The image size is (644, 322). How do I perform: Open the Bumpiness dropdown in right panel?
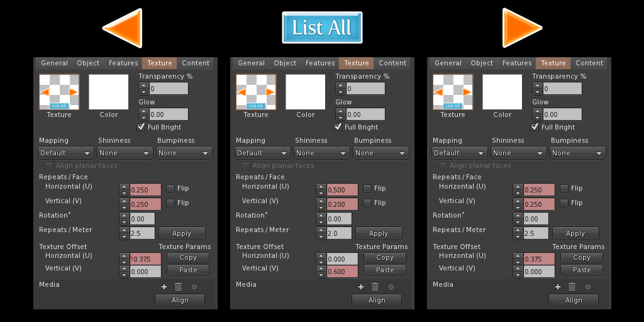click(578, 153)
